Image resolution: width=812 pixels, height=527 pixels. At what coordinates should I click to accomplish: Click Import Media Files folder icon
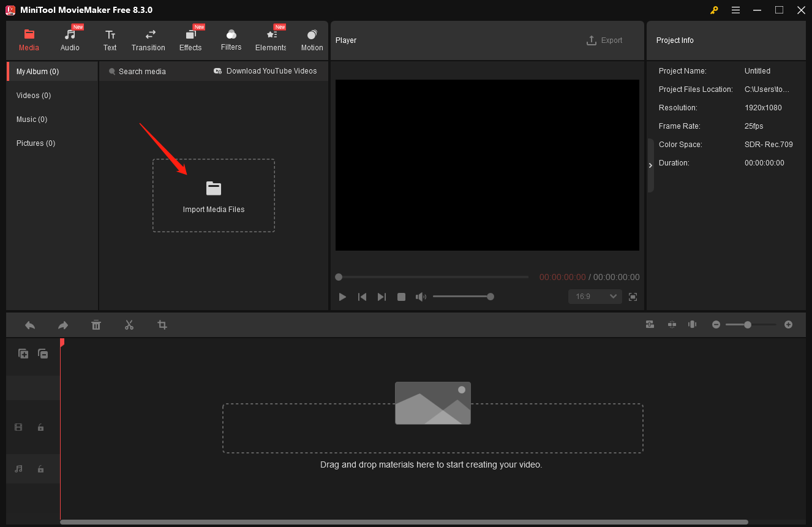point(214,189)
